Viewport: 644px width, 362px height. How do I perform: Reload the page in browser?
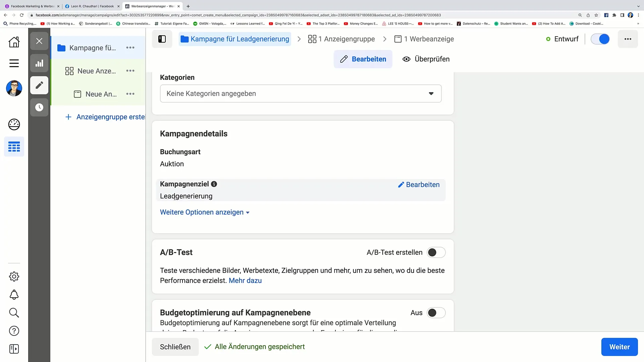point(22,15)
